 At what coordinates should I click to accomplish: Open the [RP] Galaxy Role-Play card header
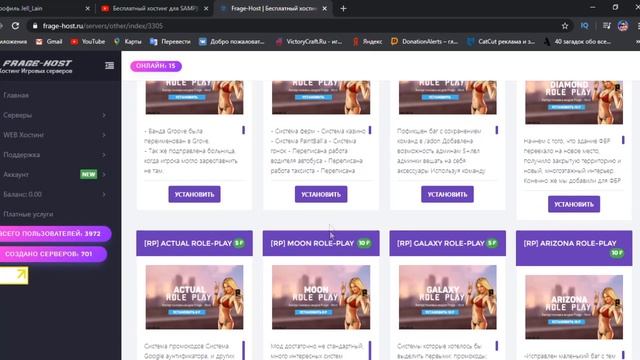[447, 243]
